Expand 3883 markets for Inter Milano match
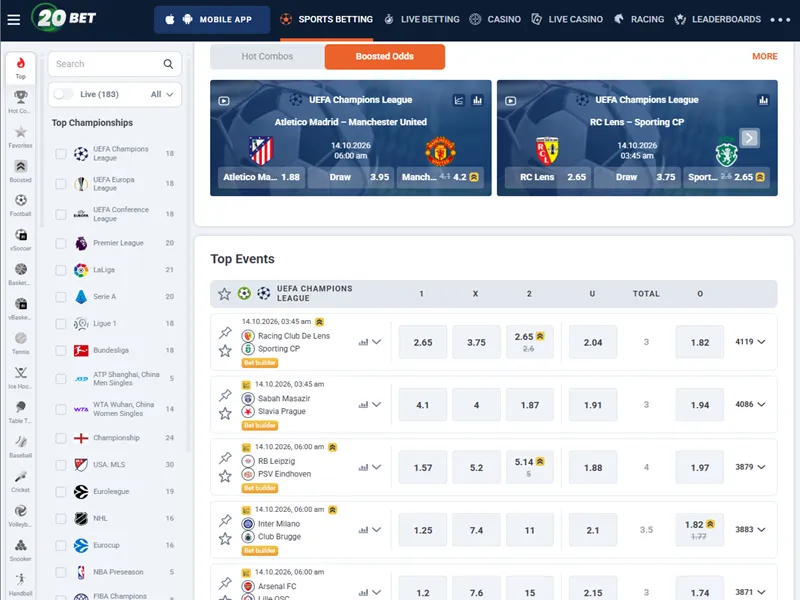Screen dimensions: 800x600 pos(750,530)
